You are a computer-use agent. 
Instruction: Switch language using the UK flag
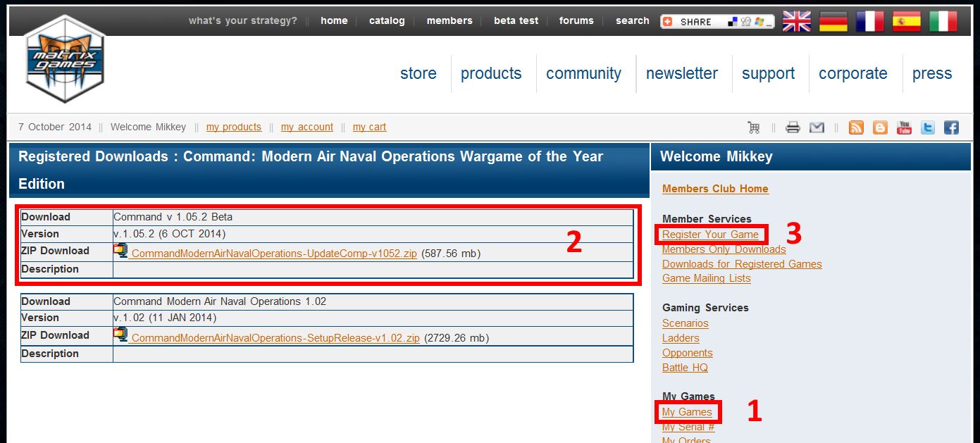point(797,21)
